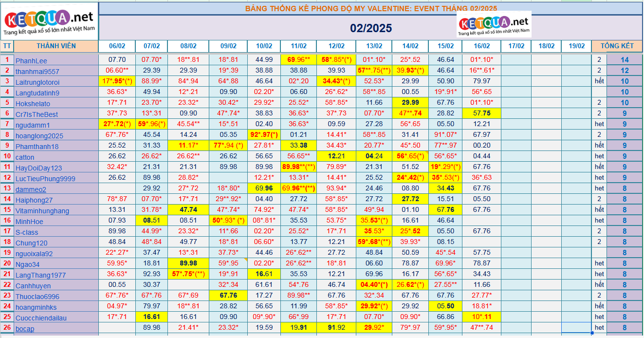Select Ngao34's highlighted 08/02 cell '89.98'
The height and width of the screenshot is (338, 644).
pyautogui.click(x=188, y=263)
